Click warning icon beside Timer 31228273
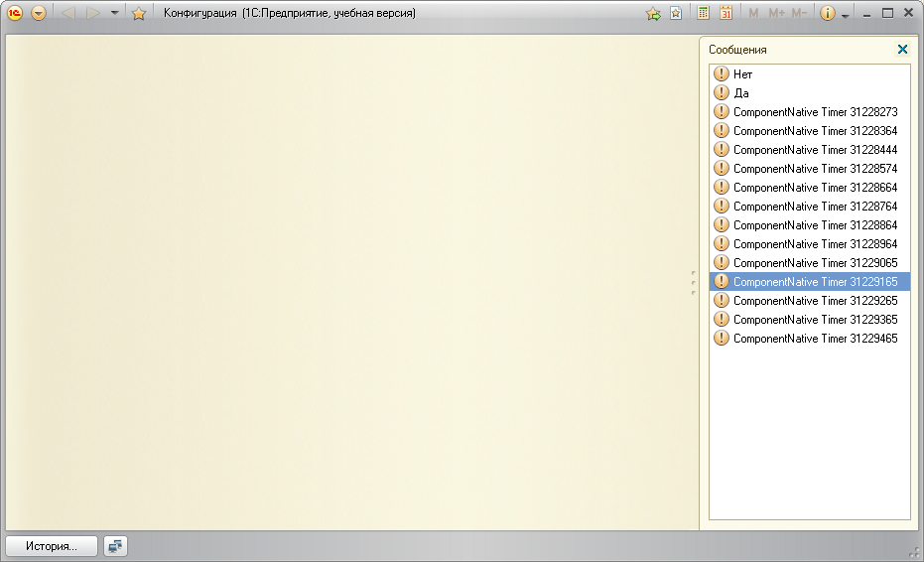Screen dimensions: 924x562 722,111
